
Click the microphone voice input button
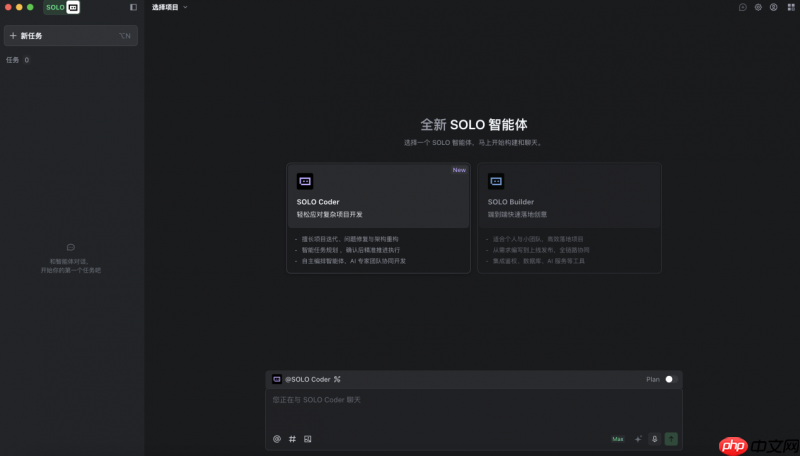(655, 439)
